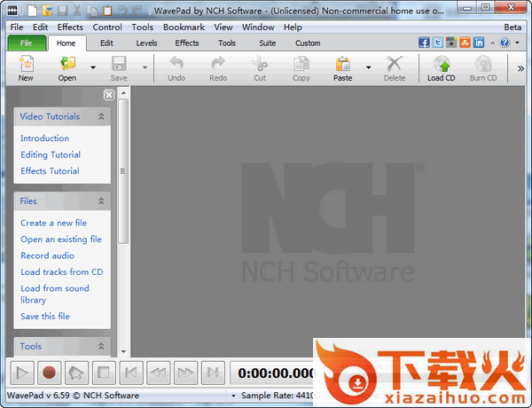The image size is (532, 408).
Task: Open the Control menu
Action: click(x=107, y=27)
